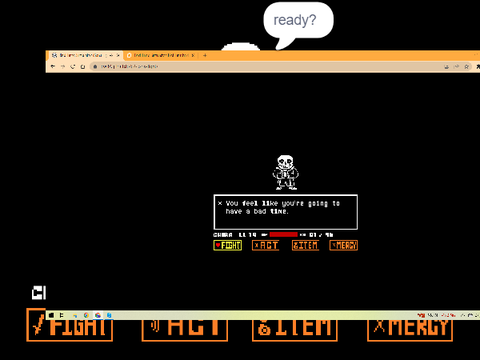This screenshot has width=480, height=360.
Task: Click the red HP bar in nested game
Action: pyautogui.click(x=283, y=235)
